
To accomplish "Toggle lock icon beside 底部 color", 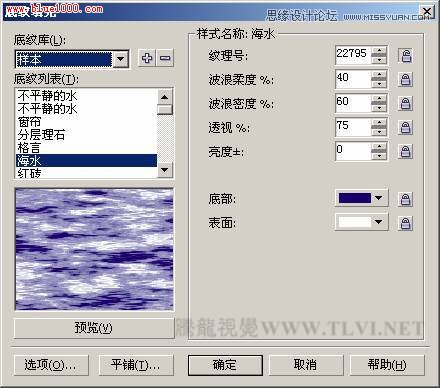I will [x=405, y=199].
